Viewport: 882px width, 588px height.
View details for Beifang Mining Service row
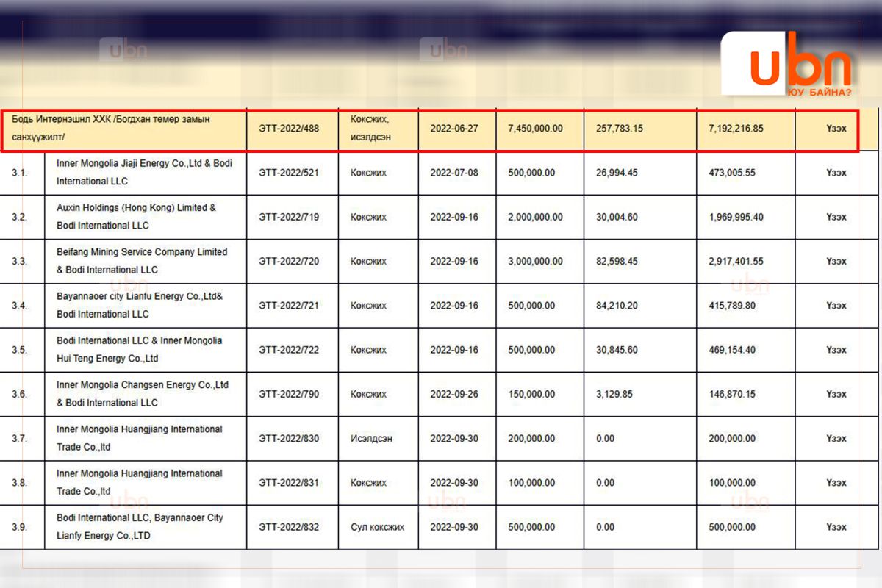coord(836,262)
